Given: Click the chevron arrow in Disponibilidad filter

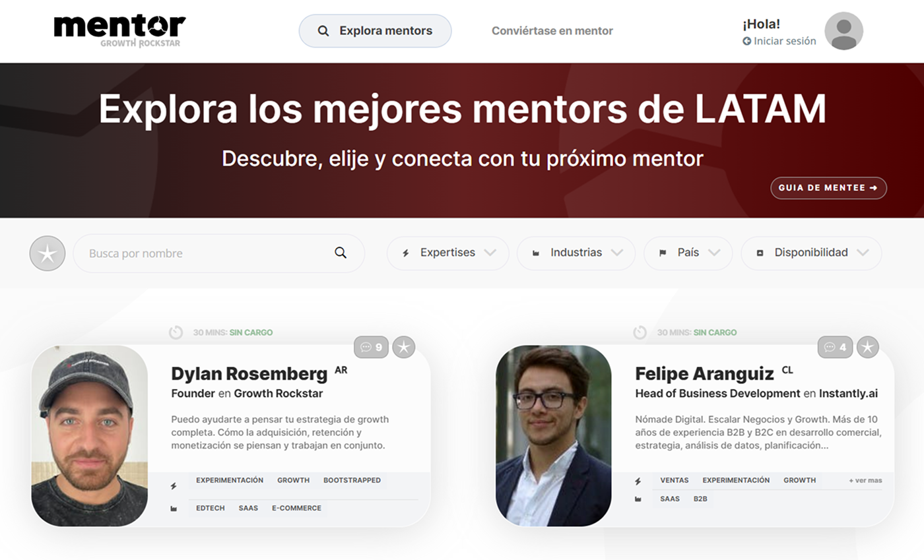Looking at the screenshot, I should point(863,253).
